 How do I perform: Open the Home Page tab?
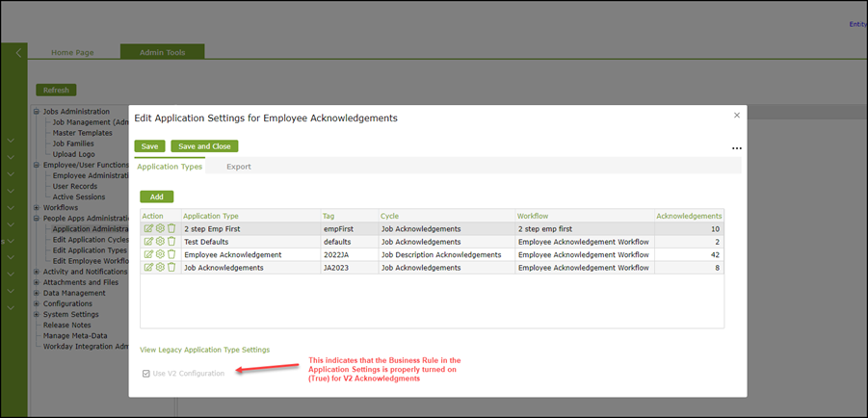point(72,52)
